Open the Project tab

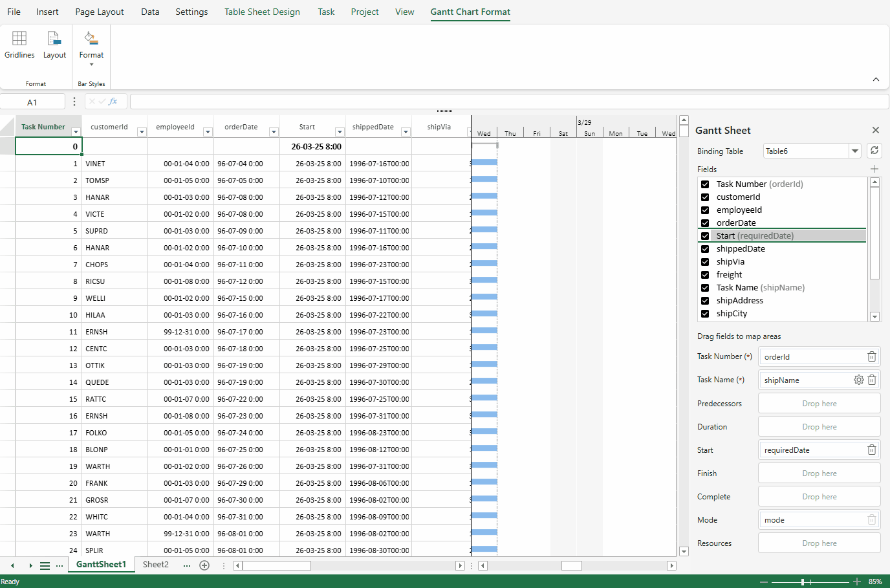[x=365, y=12]
